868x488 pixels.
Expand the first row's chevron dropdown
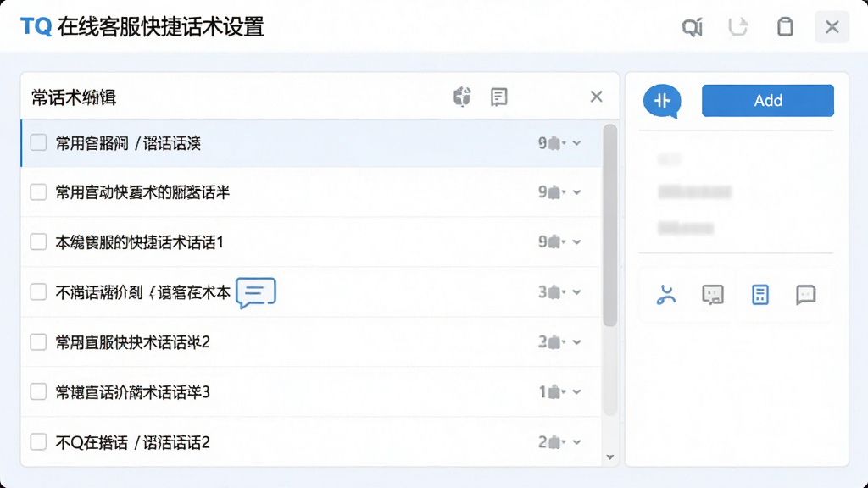pos(576,143)
